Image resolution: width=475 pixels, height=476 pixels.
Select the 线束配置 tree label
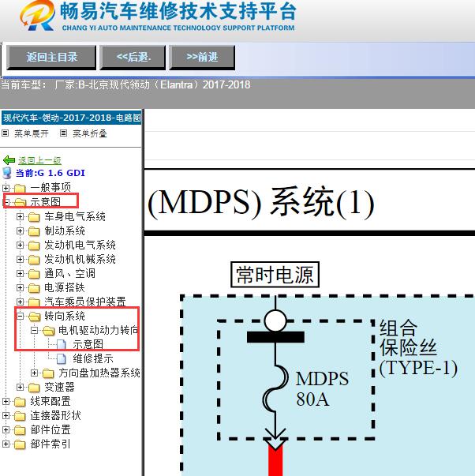tap(50, 401)
